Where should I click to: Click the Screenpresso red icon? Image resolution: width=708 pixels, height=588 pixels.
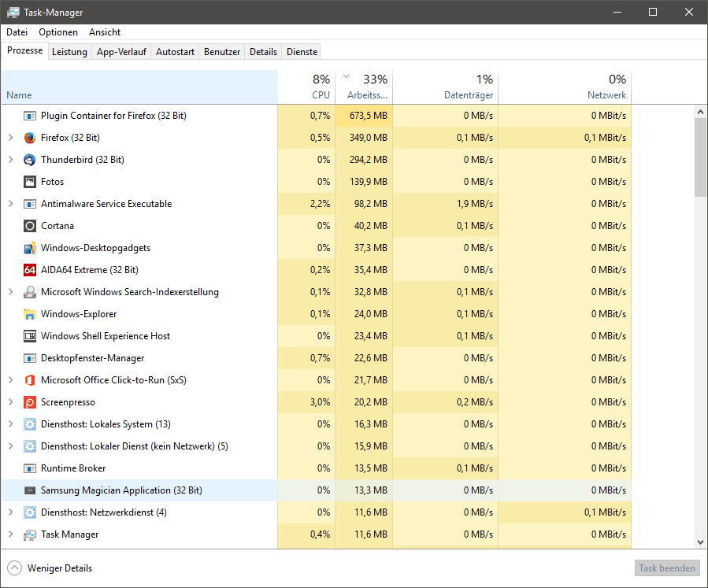(30, 402)
